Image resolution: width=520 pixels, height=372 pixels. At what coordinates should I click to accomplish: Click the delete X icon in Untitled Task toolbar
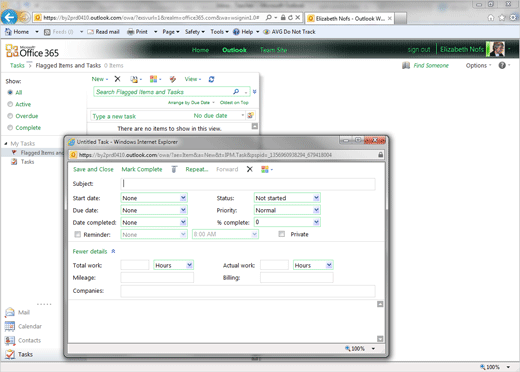(x=250, y=169)
